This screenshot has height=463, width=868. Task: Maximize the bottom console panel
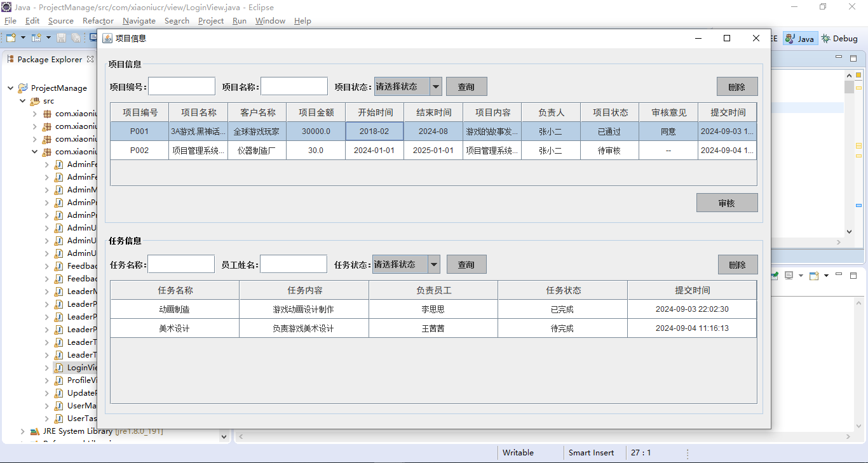(853, 275)
